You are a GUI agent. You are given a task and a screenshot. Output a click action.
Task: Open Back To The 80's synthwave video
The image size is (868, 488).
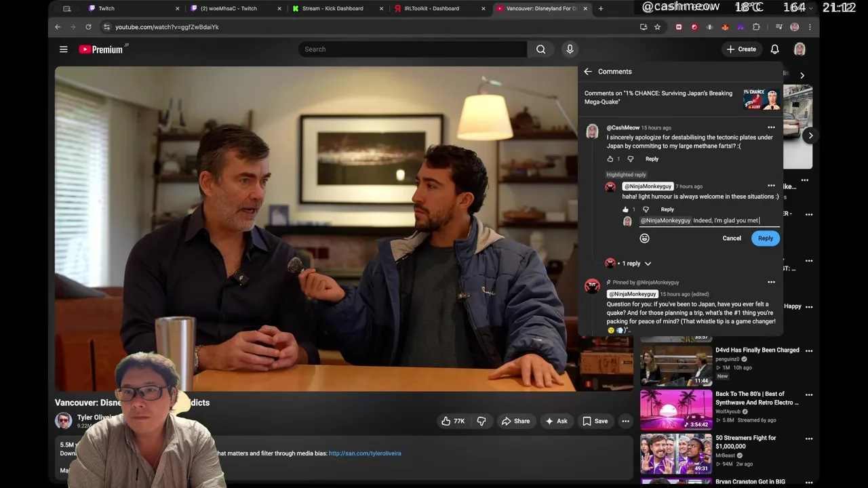pyautogui.click(x=677, y=409)
